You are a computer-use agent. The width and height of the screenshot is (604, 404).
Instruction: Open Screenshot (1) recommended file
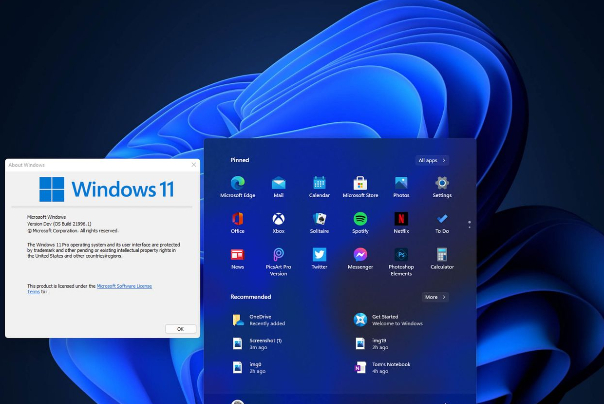257,344
